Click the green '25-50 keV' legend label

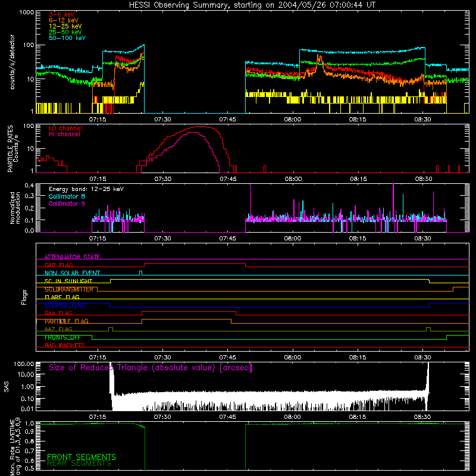pyautogui.click(x=65, y=32)
